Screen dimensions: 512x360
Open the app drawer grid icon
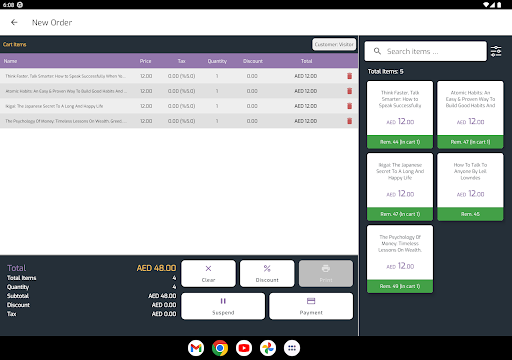[292, 348]
